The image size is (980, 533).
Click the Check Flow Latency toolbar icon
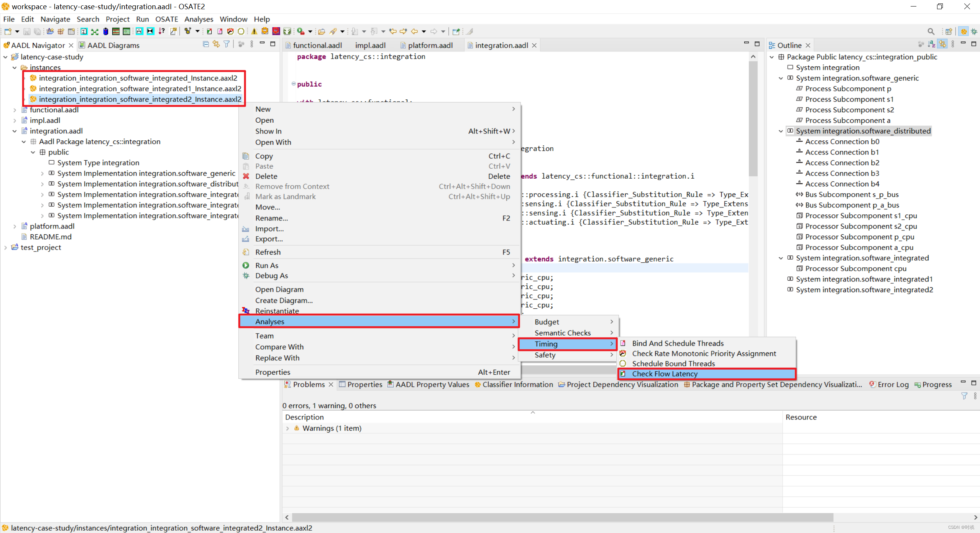tap(209, 31)
